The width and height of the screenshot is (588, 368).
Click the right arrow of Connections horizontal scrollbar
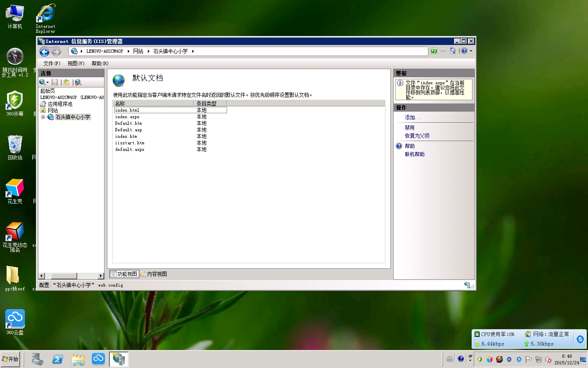(101, 276)
